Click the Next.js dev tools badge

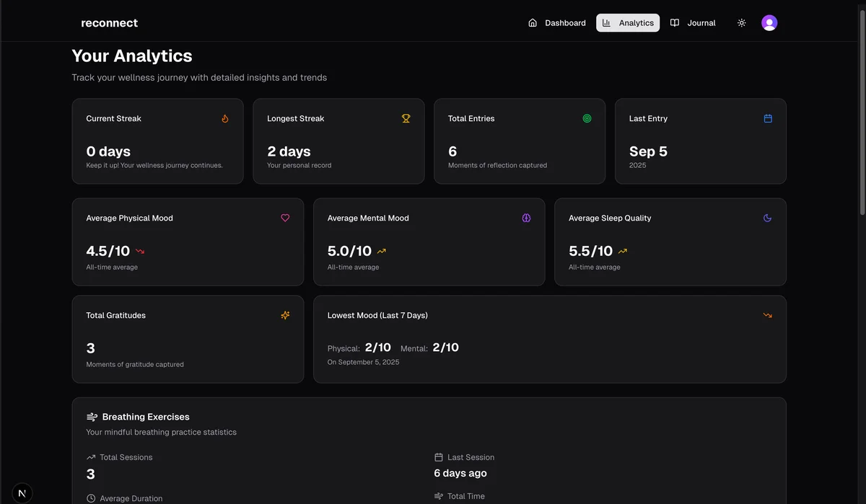click(22, 493)
